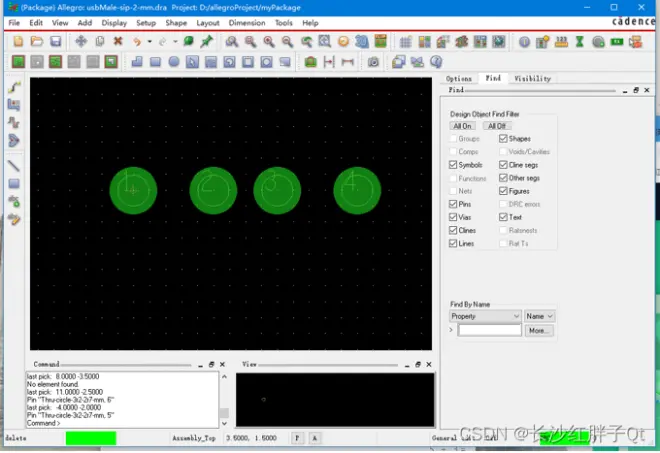Expand the Name dropdown
The height and width of the screenshot is (453, 660).
(x=539, y=316)
